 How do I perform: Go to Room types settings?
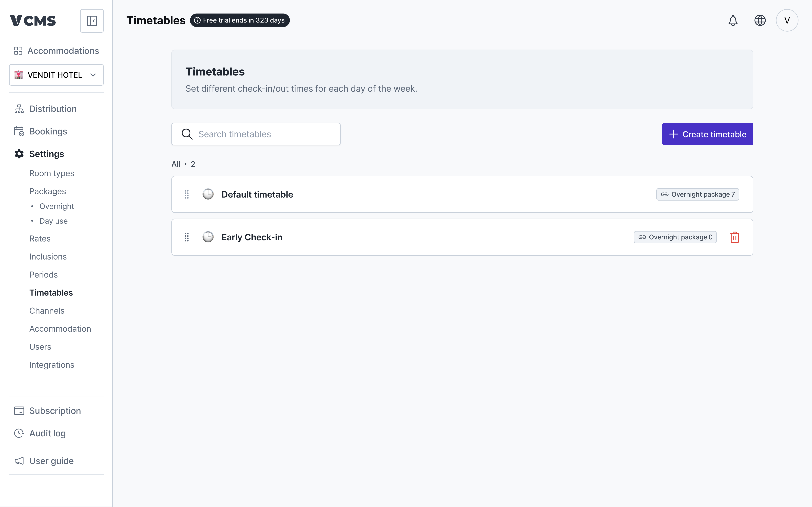(x=52, y=173)
